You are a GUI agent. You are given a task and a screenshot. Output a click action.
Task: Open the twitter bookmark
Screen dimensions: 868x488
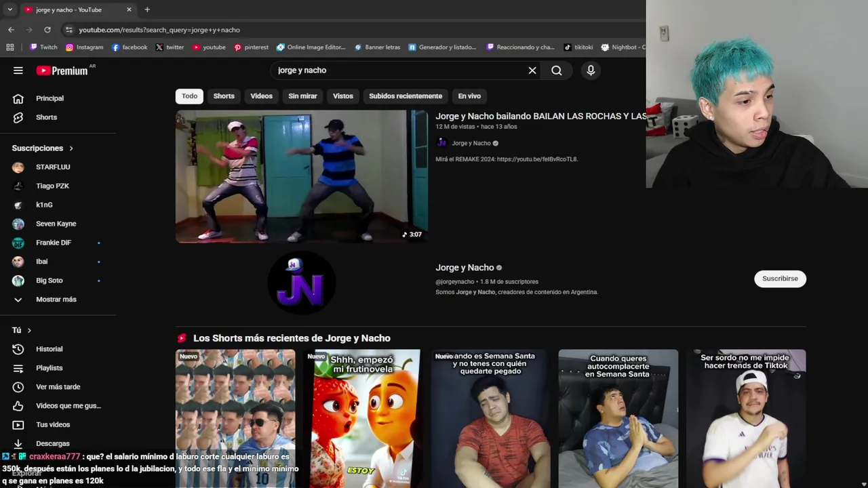coord(170,47)
